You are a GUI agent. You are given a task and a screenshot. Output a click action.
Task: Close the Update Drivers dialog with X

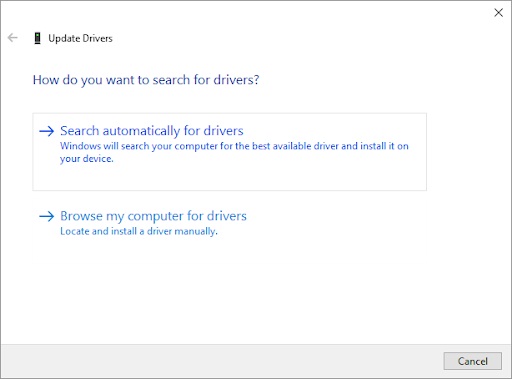click(498, 13)
